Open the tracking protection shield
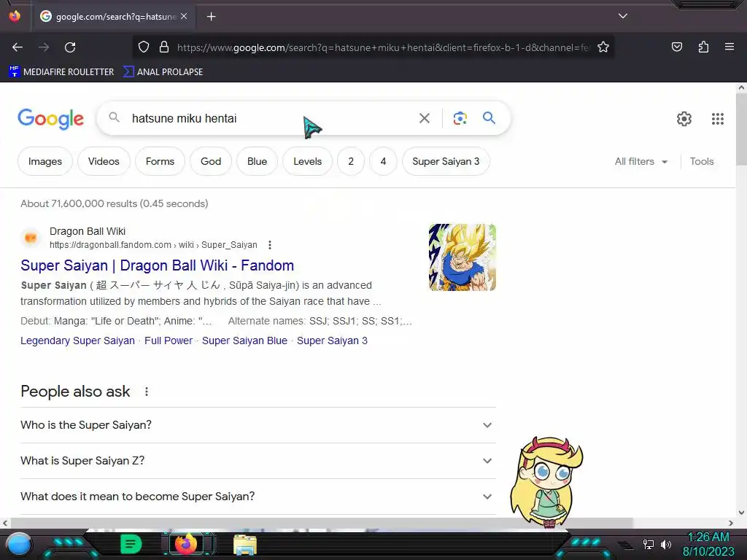This screenshot has height=560, width=747. pos(144,47)
